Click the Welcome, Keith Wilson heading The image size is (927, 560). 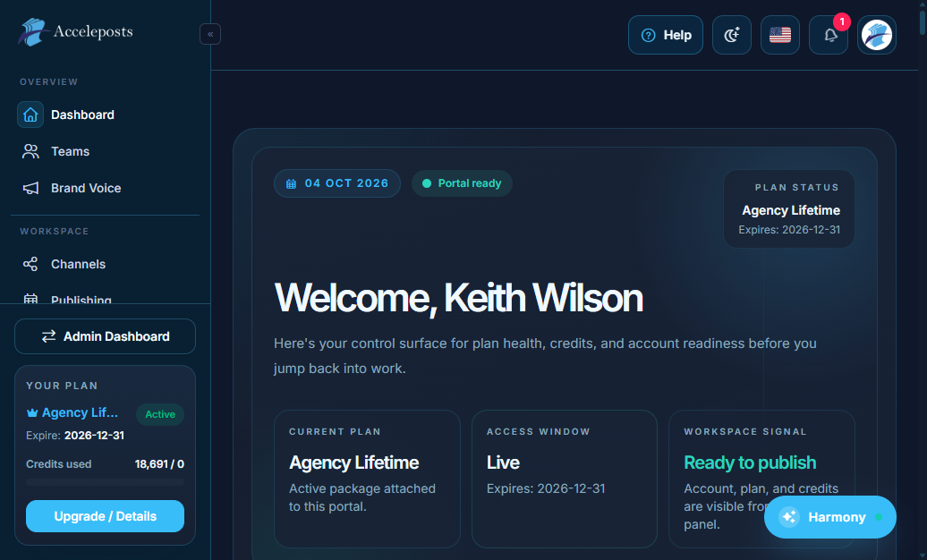(x=459, y=298)
